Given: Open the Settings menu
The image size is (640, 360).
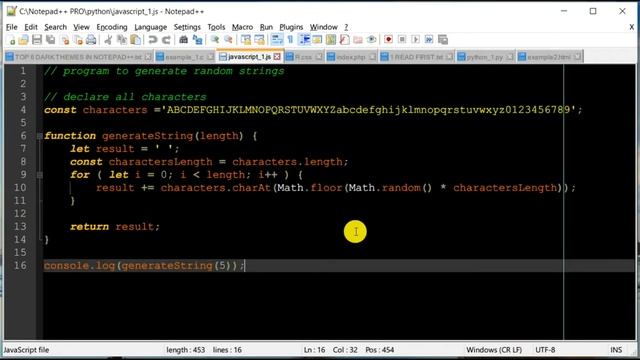Looking at the screenshot, I should (x=187, y=27).
